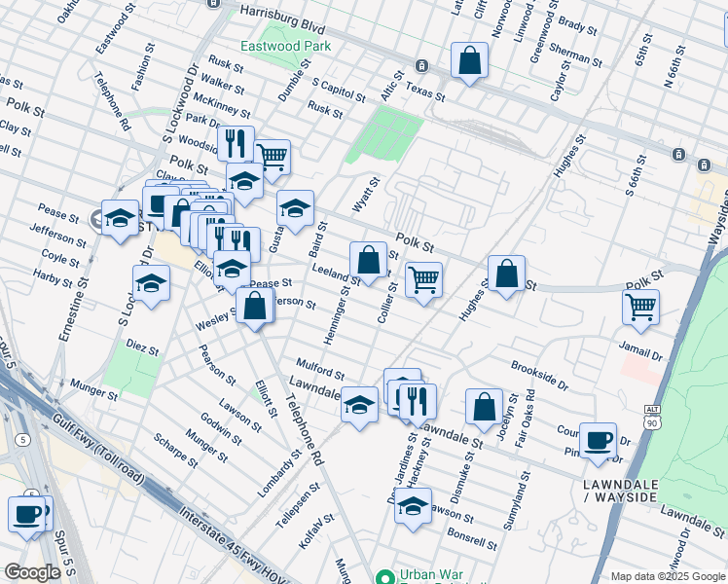The height and width of the screenshot is (584, 728).
Task: Select the restaurant marker near Park Dr
Action: (x=236, y=145)
